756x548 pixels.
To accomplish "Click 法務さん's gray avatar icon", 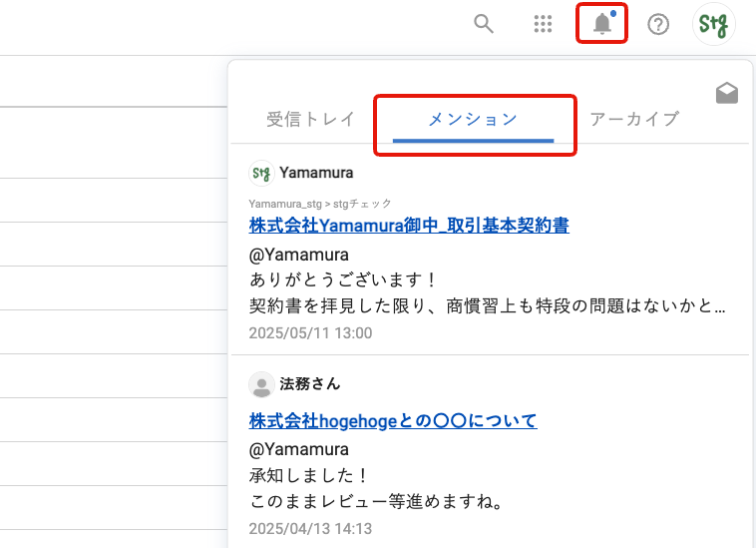I will point(261,384).
